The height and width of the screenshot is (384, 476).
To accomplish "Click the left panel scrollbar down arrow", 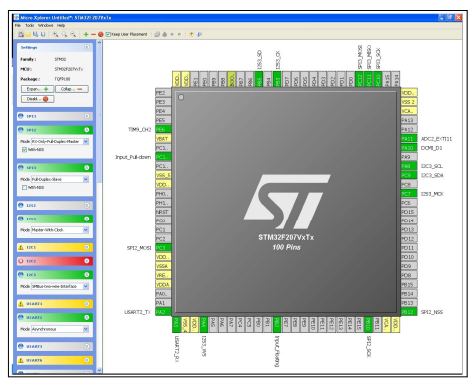I will pos(99,370).
